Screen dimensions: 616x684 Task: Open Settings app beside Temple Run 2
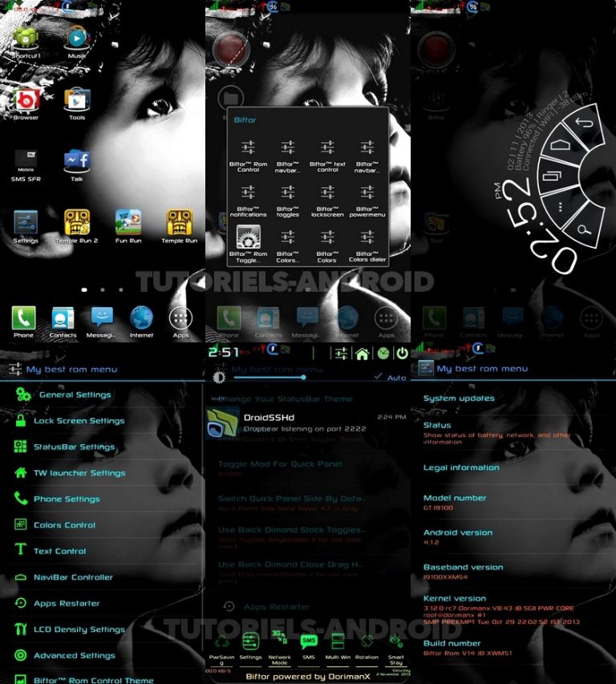click(26, 222)
